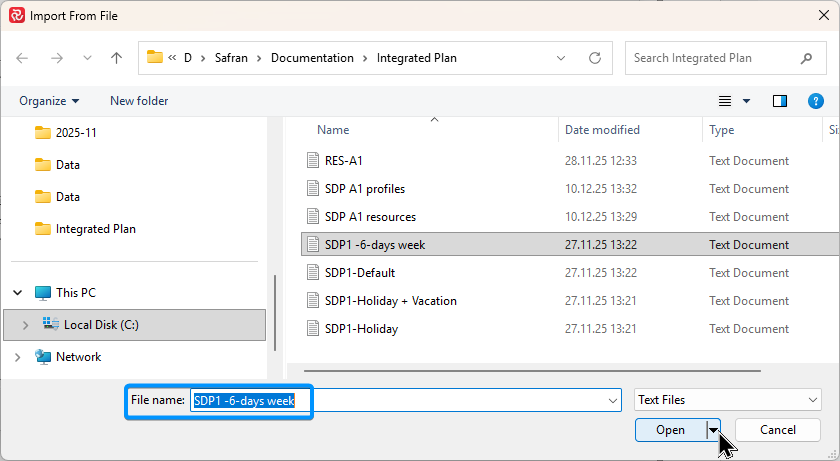
Task: Select the RES-A1 file
Action: 343,161
